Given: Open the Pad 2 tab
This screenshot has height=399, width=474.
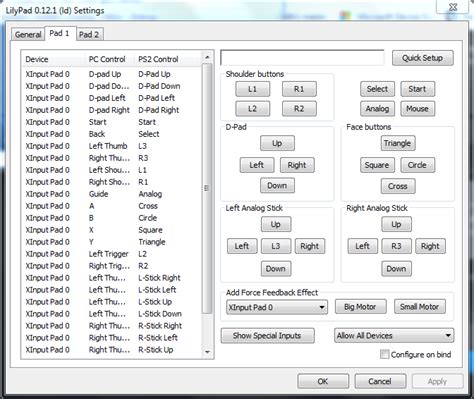Looking at the screenshot, I should pos(89,34).
